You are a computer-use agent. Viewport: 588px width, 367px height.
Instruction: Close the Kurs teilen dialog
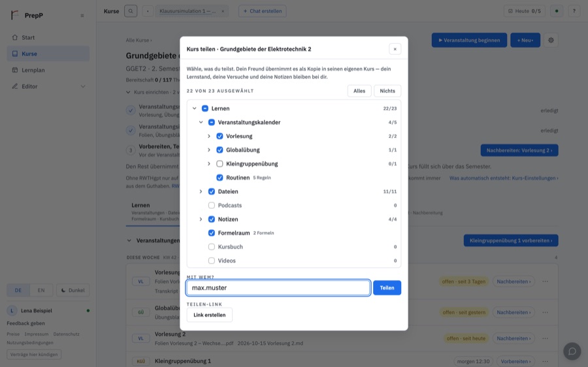(395, 49)
